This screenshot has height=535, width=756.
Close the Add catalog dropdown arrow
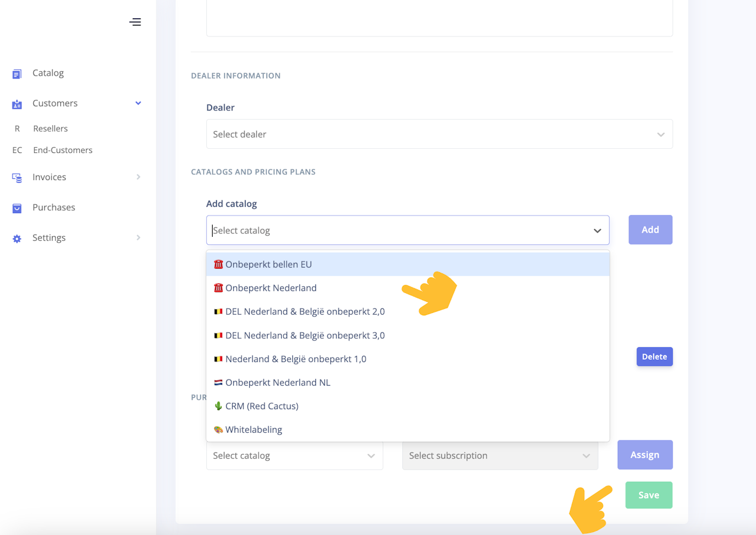pos(597,231)
